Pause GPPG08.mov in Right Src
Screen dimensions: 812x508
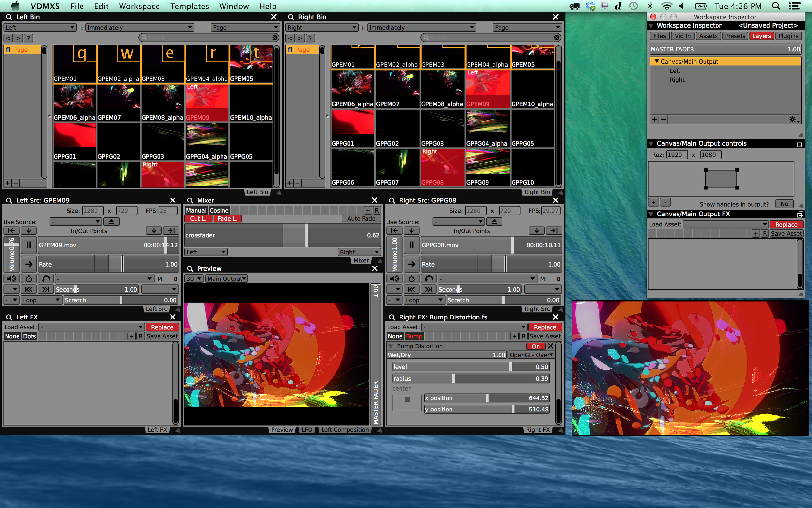[x=412, y=245]
